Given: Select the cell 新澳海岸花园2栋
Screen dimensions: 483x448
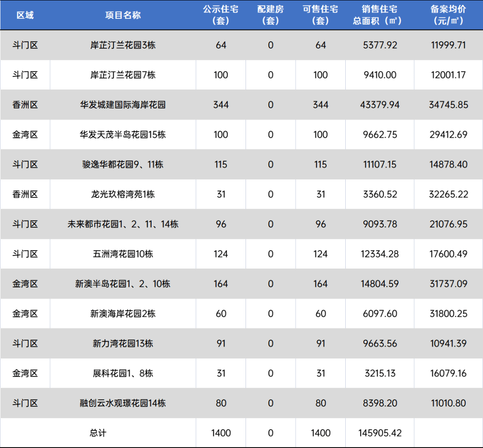Looking at the screenshot, I should coord(123,314).
